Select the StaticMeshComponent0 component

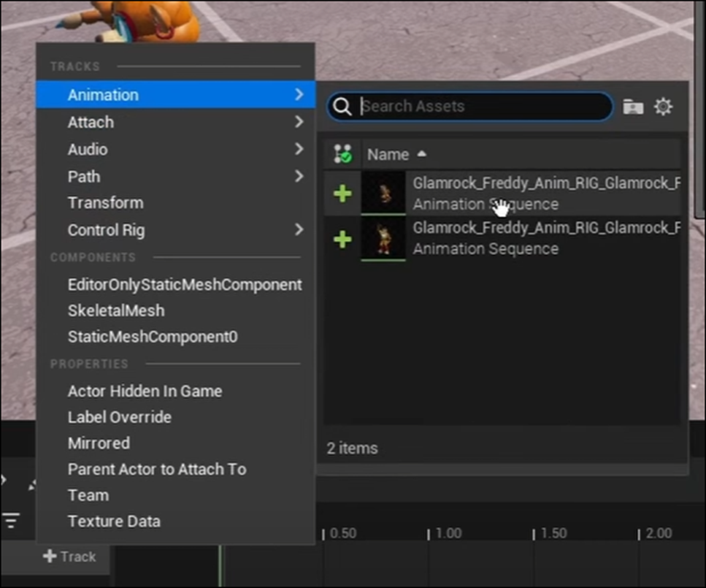175,337
